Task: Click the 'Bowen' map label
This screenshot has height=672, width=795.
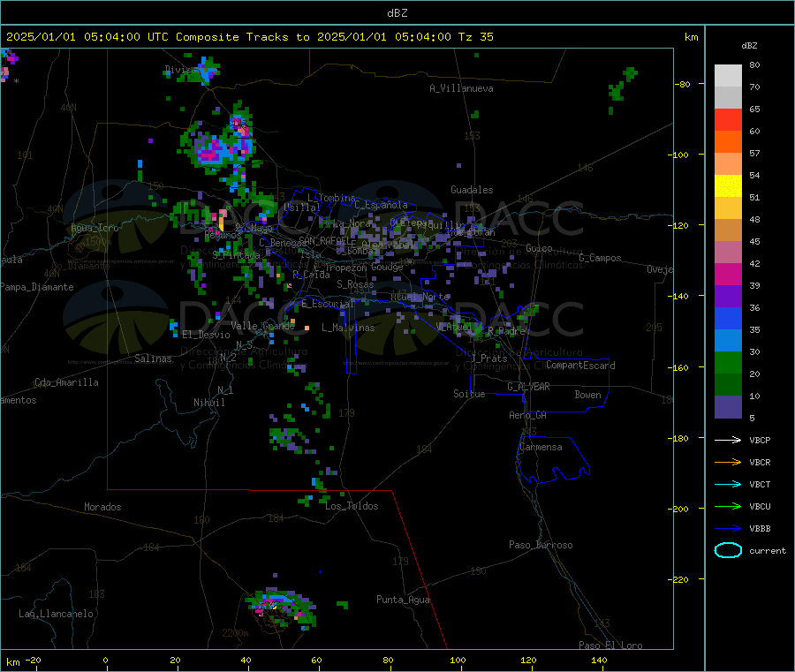Action: tap(587, 395)
